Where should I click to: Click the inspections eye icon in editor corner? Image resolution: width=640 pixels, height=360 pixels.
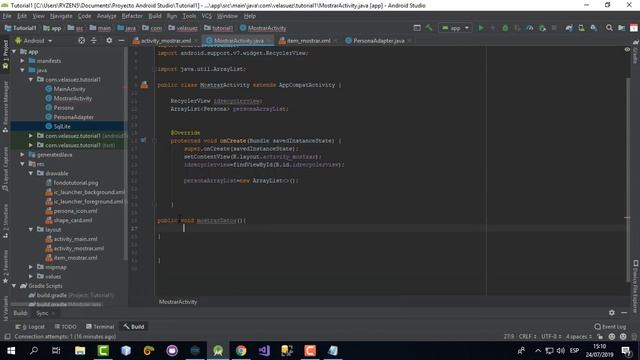(x=627, y=49)
